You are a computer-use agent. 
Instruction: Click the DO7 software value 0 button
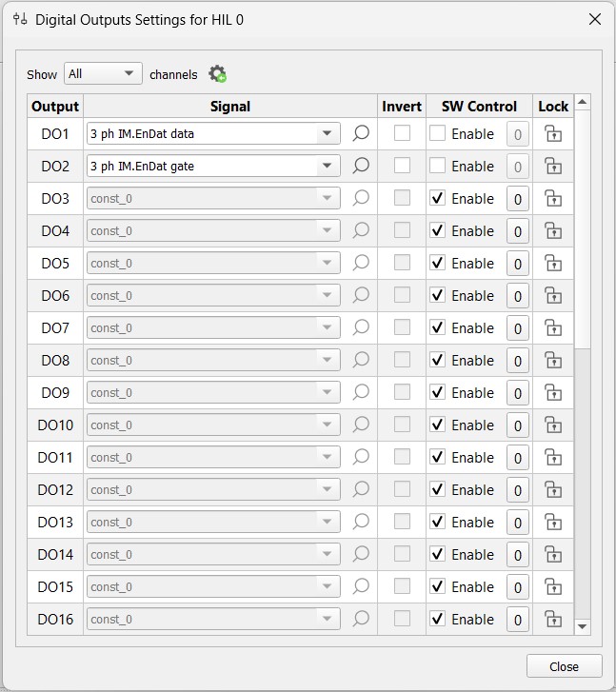coord(518,328)
